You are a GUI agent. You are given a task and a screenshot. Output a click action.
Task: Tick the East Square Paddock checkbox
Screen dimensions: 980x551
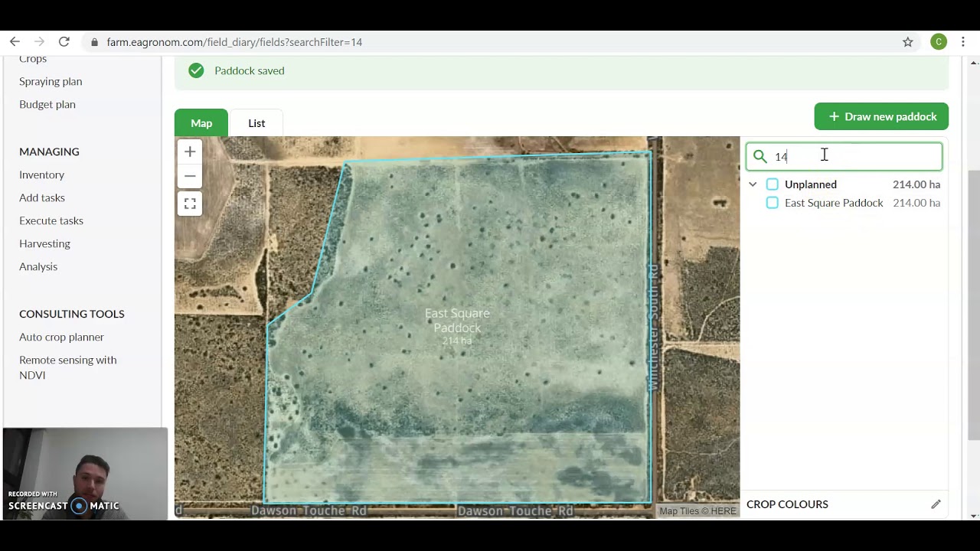(x=773, y=203)
